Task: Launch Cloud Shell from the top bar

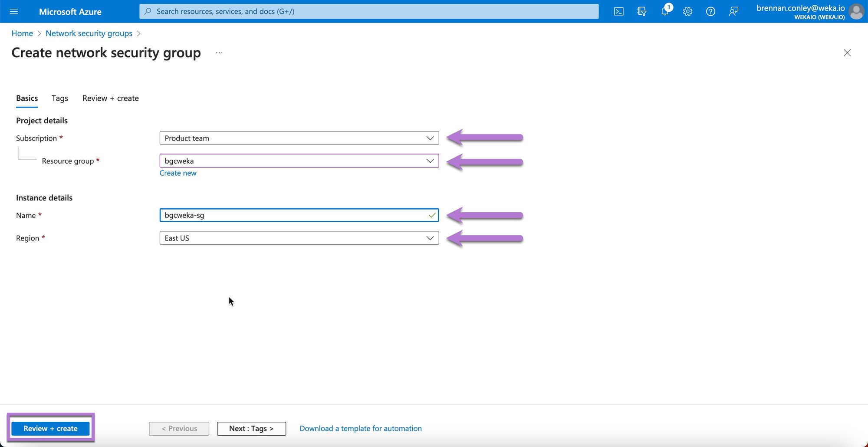Action: pos(618,11)
